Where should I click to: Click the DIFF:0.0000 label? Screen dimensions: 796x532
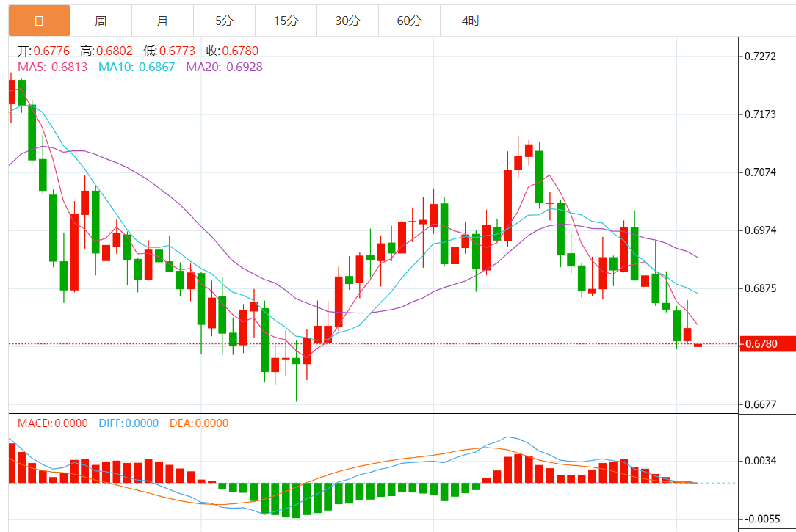129,423
